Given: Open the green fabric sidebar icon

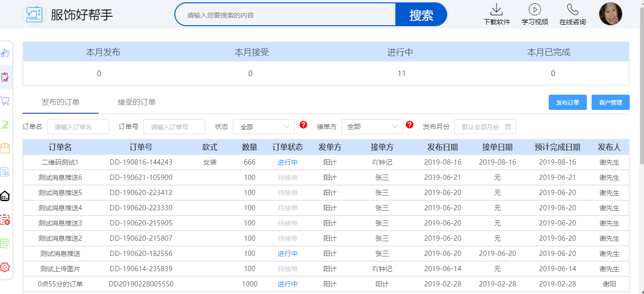Looking at the screenshot, I should pyautogui.click(x=5, y=125).
